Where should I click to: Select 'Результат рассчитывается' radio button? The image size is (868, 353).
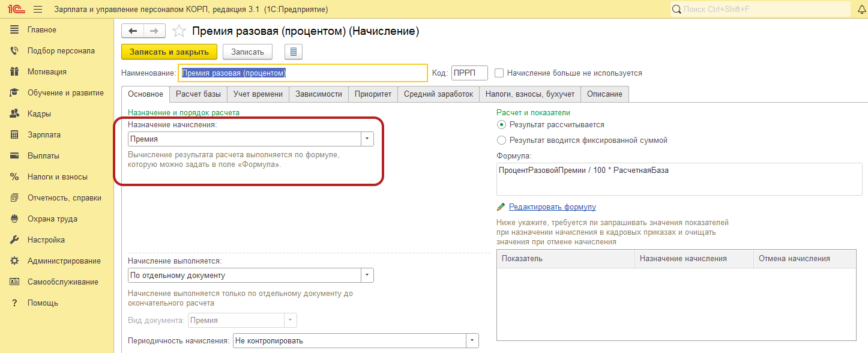pos(502,125)
